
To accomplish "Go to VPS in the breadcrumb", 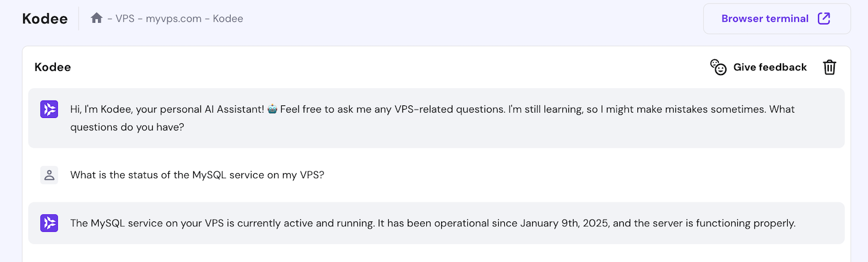I will click(125, 18).
